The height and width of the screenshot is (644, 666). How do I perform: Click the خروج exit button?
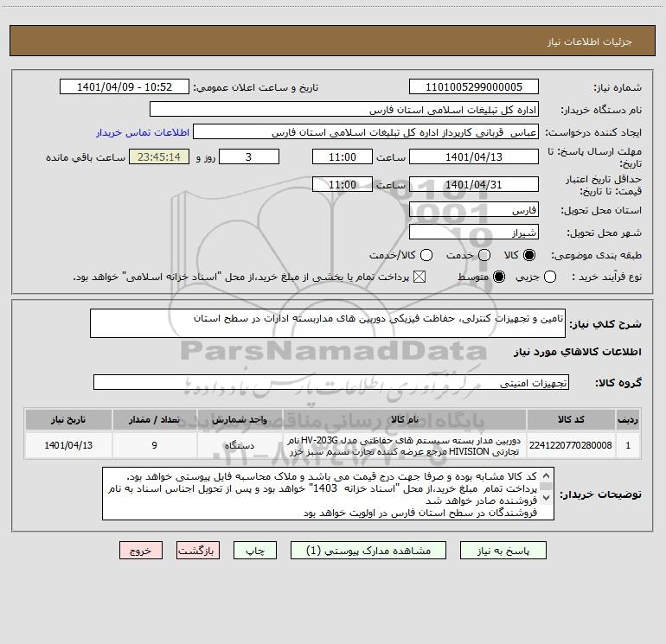click(141, 551)
